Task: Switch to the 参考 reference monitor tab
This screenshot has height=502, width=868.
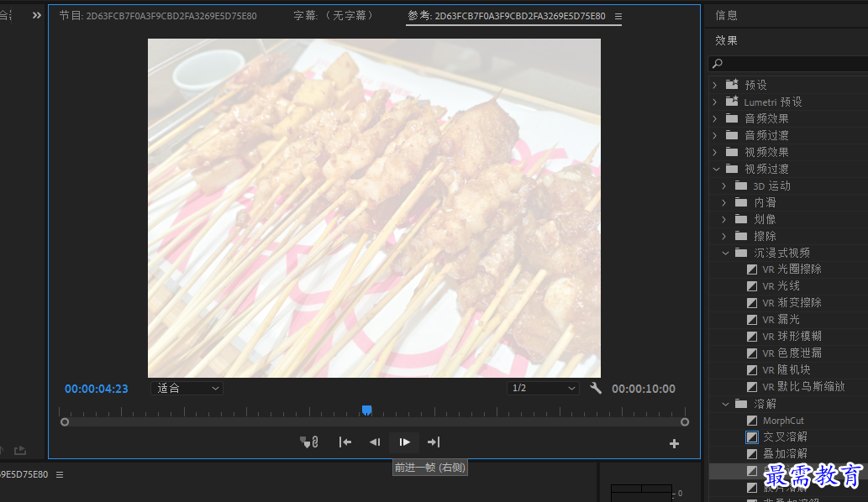Action: point(507,16)
